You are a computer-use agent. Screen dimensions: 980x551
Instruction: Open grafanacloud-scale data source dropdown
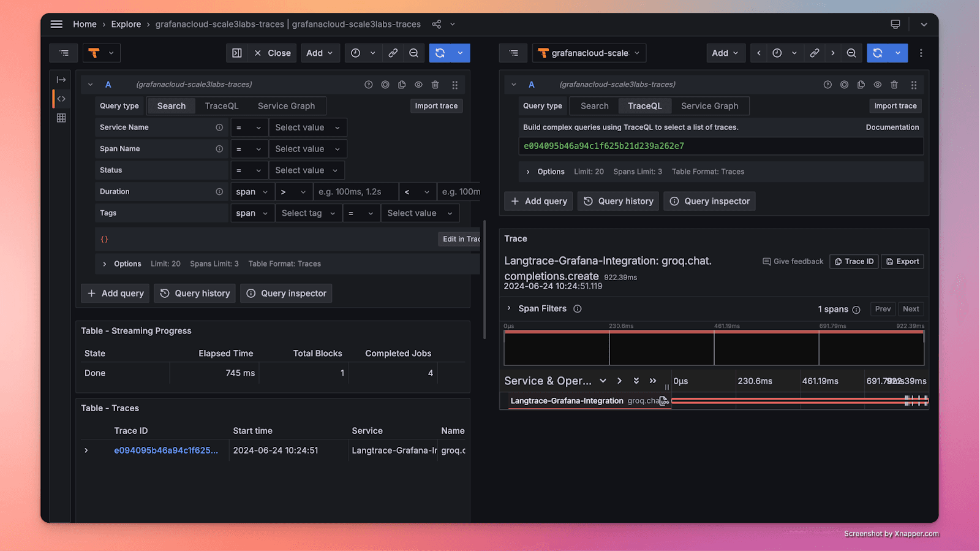coord(589,53)
